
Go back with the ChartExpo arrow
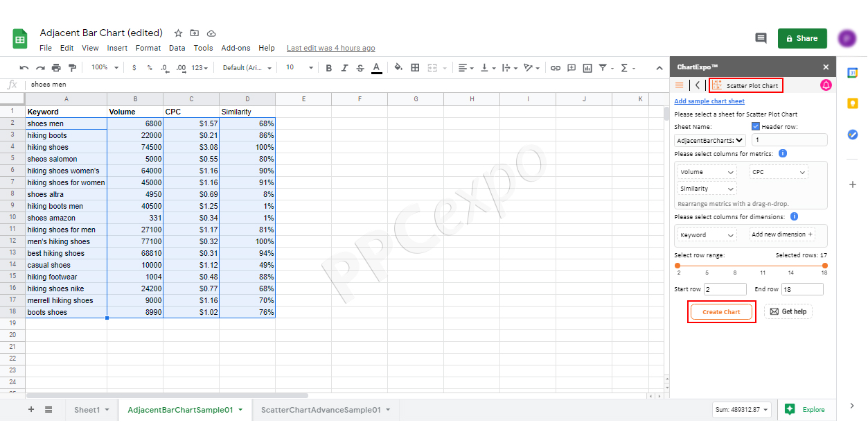[698, 85]
